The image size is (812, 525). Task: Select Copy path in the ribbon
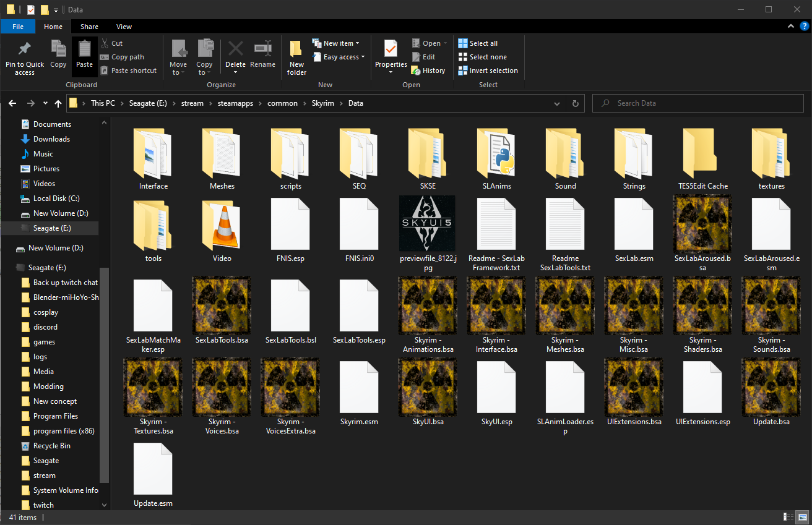point(123,57)
